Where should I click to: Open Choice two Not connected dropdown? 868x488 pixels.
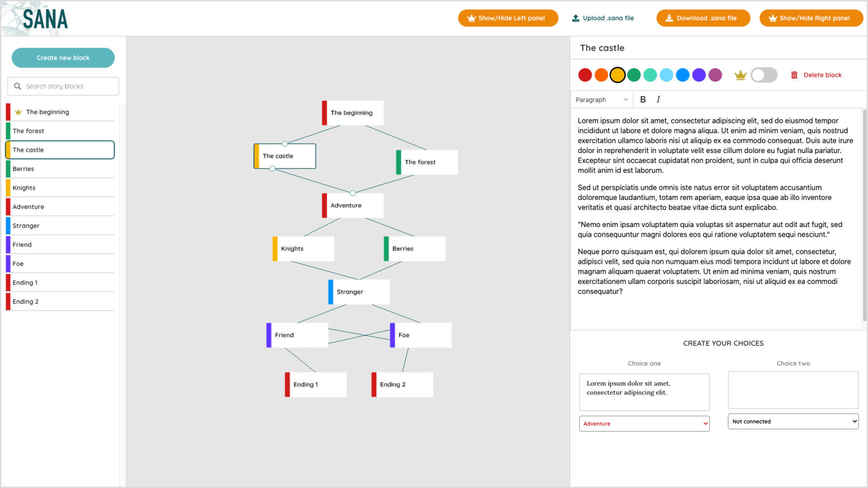pos(793,421)
